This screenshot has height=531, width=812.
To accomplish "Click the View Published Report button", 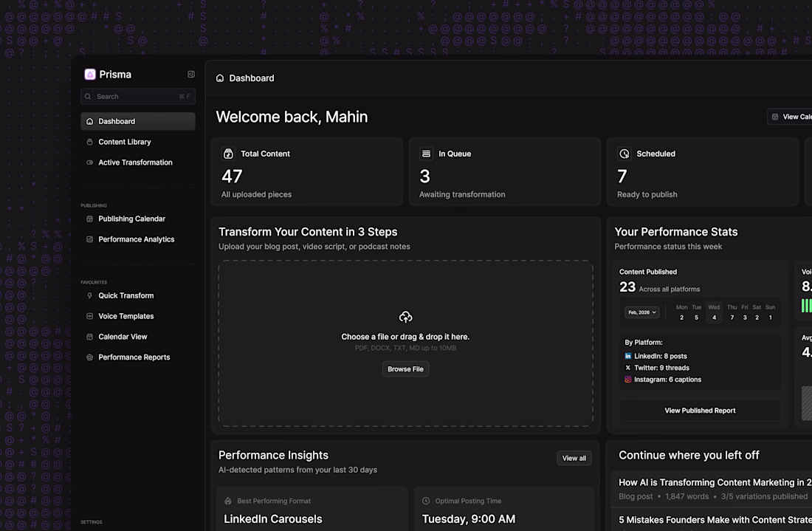I will (700, 411).
